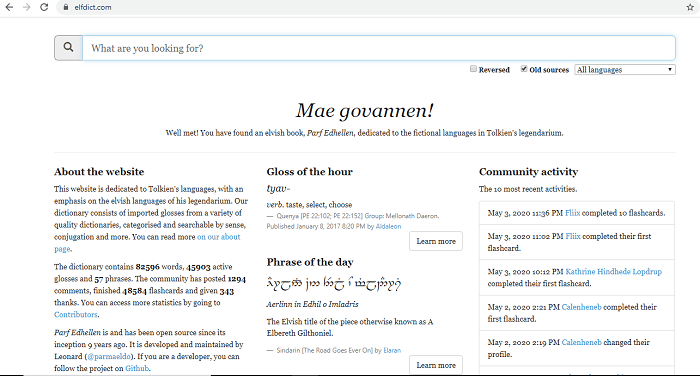This screenshot has height=376, width=700.
Task: Open the @parmaeldo profile link
Action: click(x=109, y=356)
